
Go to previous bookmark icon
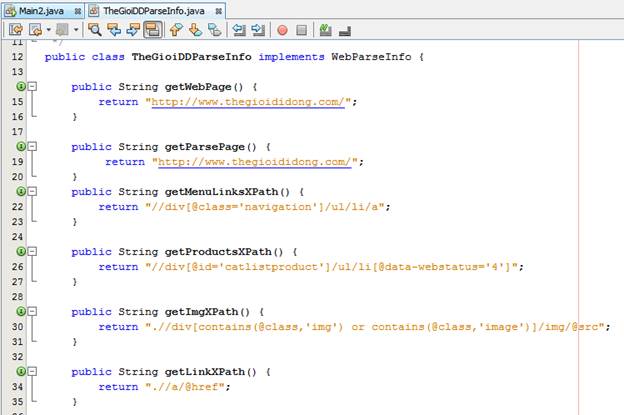(x=176, y=30)
